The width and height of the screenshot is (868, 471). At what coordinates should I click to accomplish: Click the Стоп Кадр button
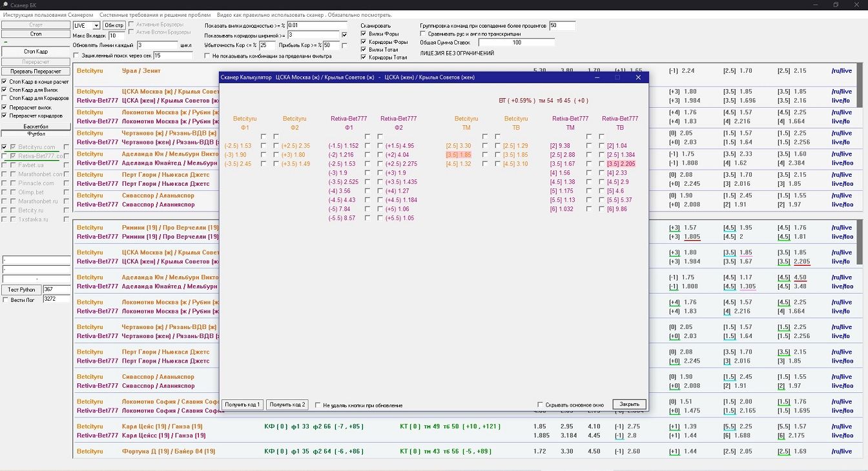click(36, 52)
